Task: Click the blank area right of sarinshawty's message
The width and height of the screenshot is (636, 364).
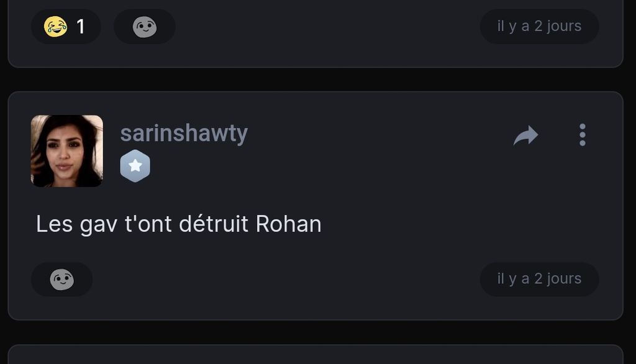Action: pyautogui.click(x=466, y=224)
